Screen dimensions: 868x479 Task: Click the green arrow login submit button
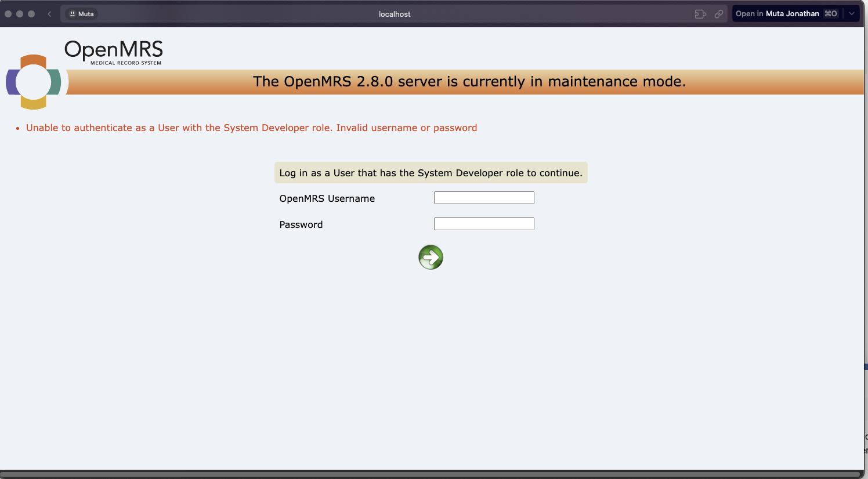(431, 257)
